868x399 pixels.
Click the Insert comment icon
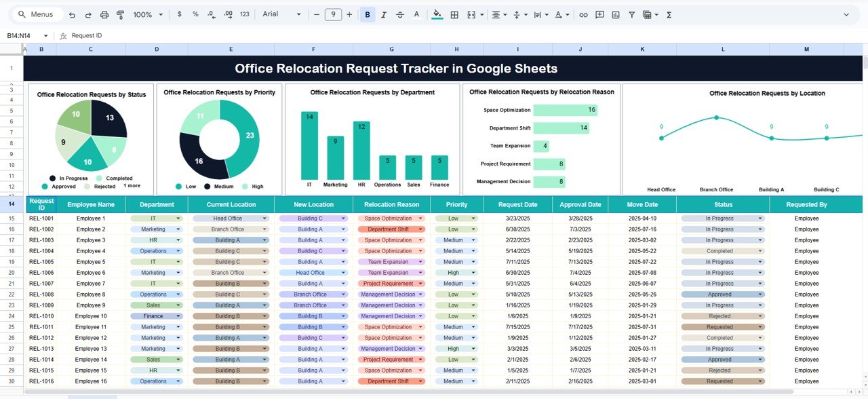599,14
